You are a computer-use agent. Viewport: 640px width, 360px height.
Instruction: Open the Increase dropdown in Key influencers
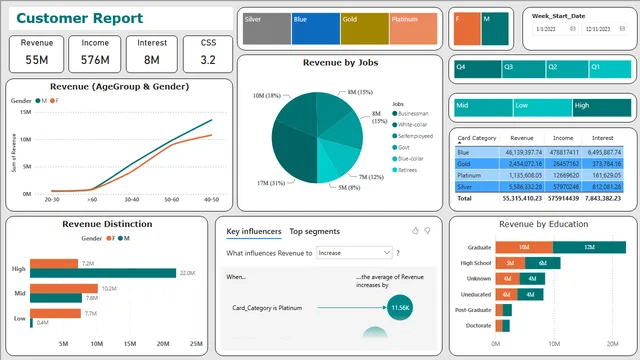pyautogui.click(x=354, y=253)
